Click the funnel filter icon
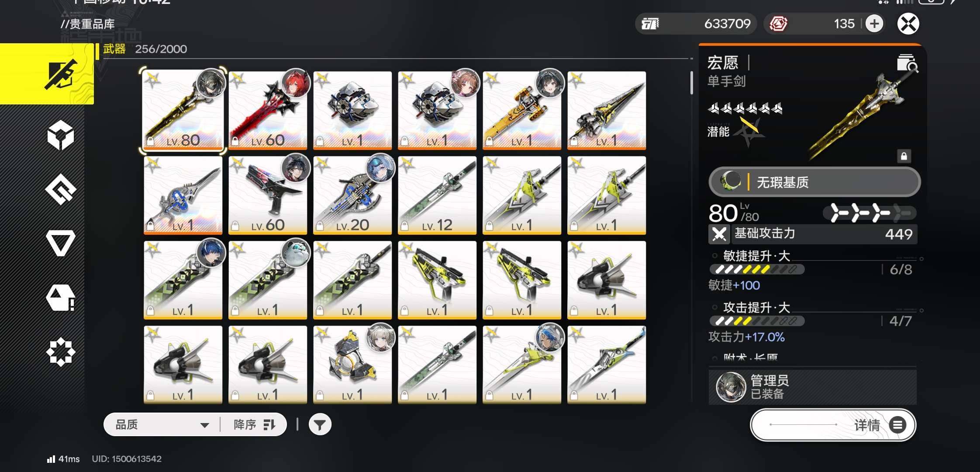Viewport: 980px width, 472px height. [320, 424]
